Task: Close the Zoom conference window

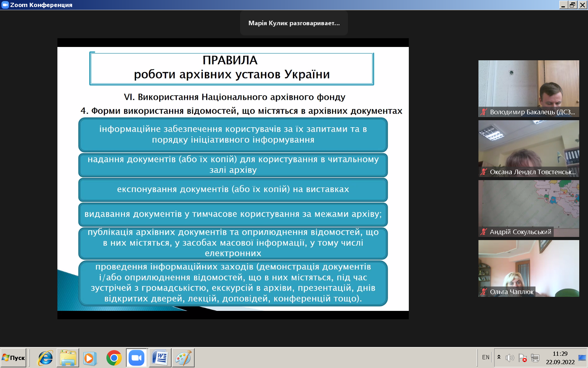Action: (582, 5)
